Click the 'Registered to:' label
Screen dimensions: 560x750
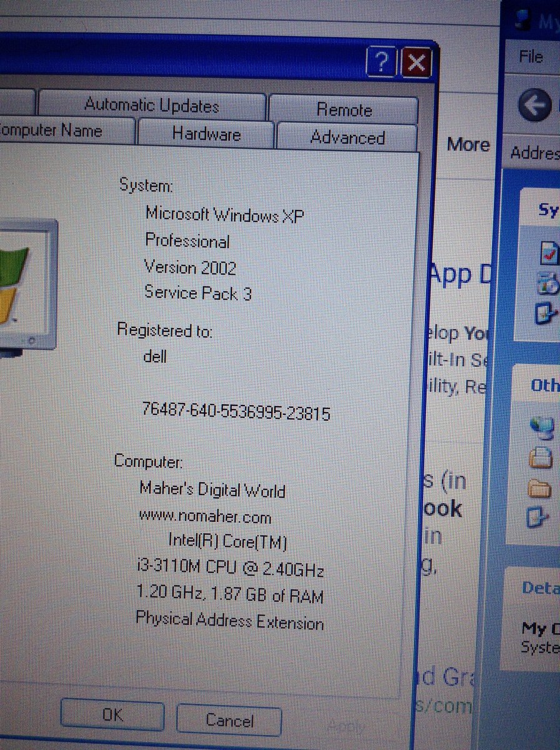[165, 330]
